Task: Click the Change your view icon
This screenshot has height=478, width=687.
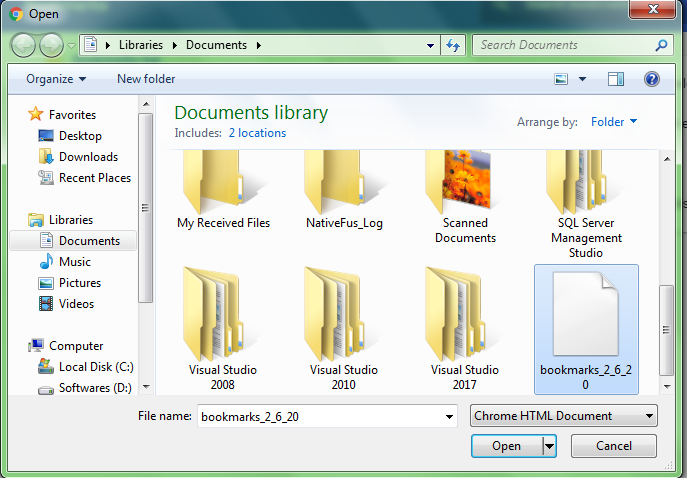Action: point(561,79)
